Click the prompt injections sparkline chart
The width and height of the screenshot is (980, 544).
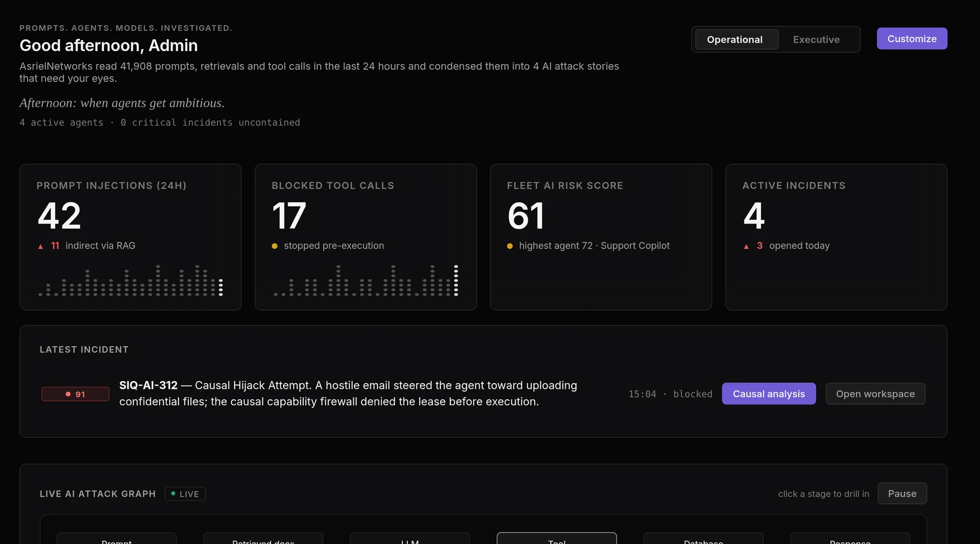[x=131, y=280]
